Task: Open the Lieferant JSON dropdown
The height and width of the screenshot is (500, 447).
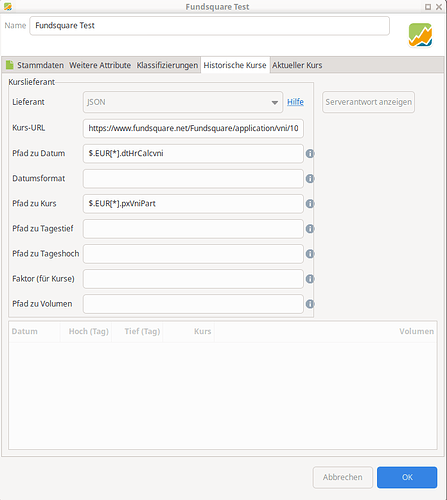Action: 183,102
